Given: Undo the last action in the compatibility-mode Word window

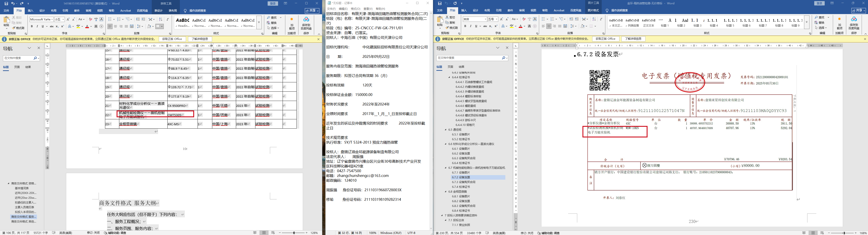Looking at the screenshot, I should tap(13, 3).
